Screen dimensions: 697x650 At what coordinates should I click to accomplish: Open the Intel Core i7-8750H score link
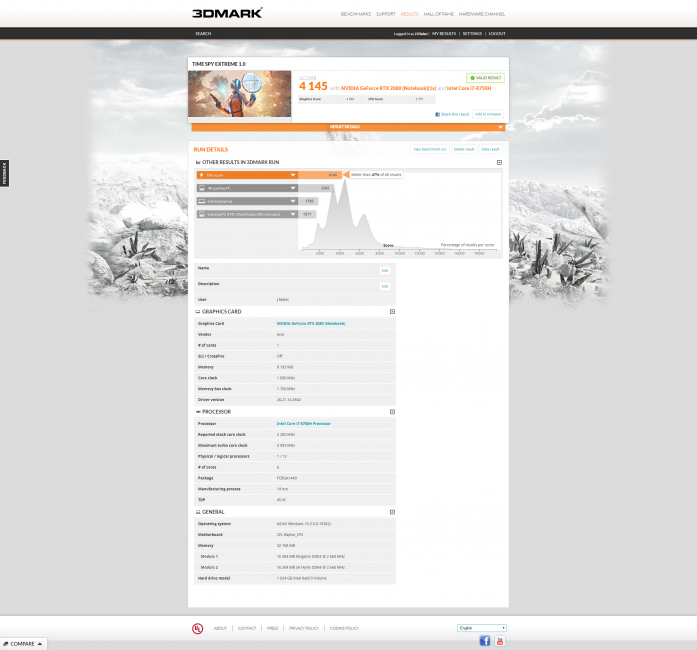pyautogui.click(x=469, y=88)
